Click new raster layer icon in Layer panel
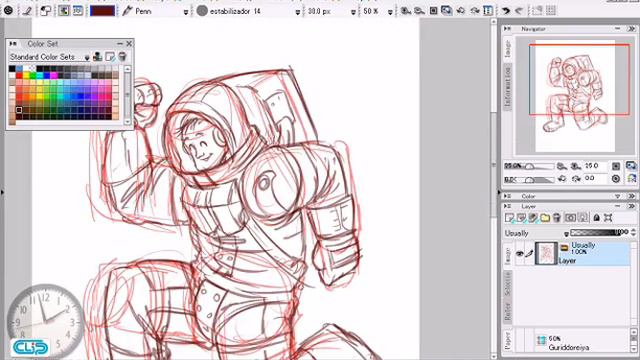Screen dimensions: 640x360 click(509, 218)
